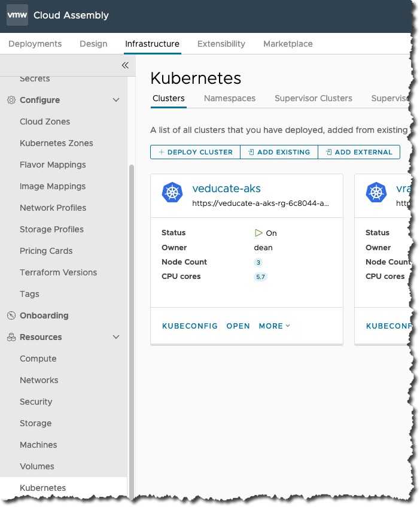This screenshot has width=420, height=507.
Task: Click the second cluster card's Kubernetes icon
Action: 376,192
